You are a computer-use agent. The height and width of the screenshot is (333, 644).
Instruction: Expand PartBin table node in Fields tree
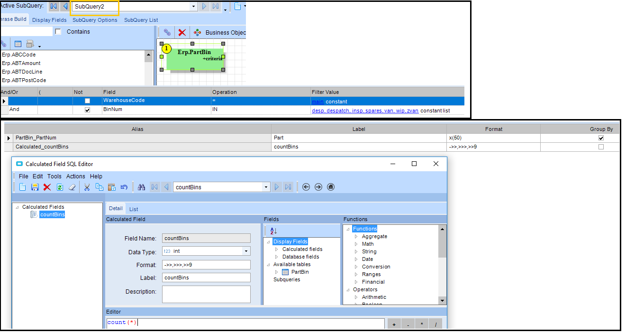point(277,272)
